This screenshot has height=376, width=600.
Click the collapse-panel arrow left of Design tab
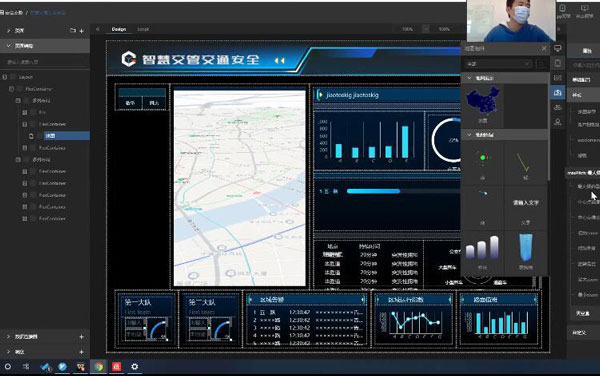[98, 29]
